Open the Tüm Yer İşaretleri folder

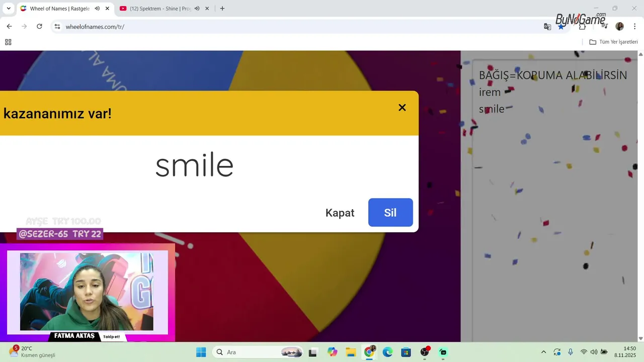(x=613, y=42)
